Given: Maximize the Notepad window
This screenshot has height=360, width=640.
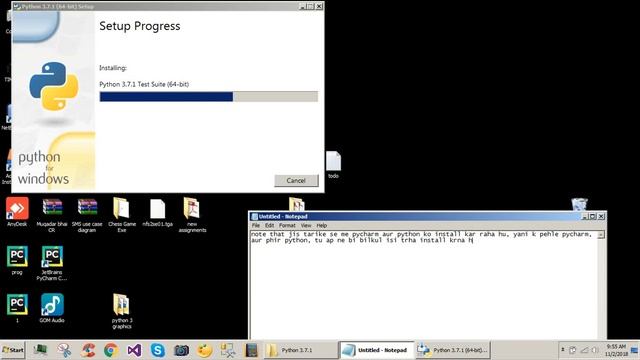Looking at the screenshot, I should coord(593,216).
